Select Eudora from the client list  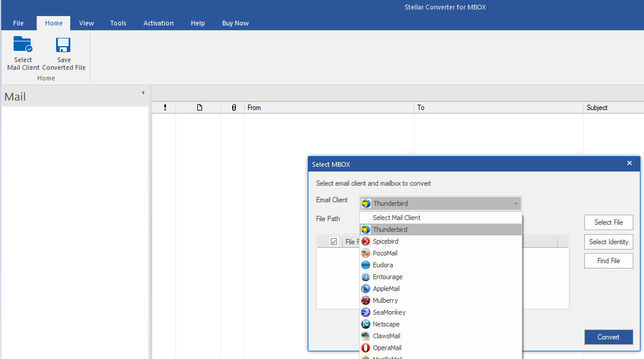click(x=441, y=265)
